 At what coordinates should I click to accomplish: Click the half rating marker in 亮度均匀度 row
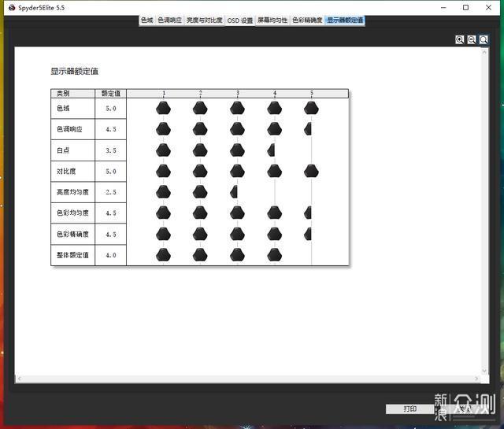tap(234, 192)
